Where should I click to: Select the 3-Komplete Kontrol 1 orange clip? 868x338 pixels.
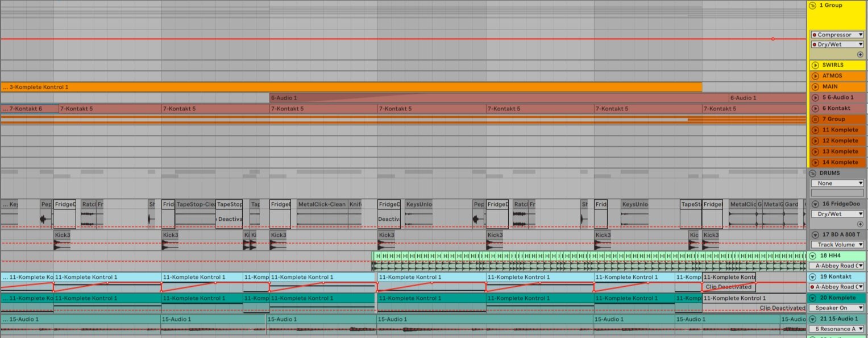351,87
